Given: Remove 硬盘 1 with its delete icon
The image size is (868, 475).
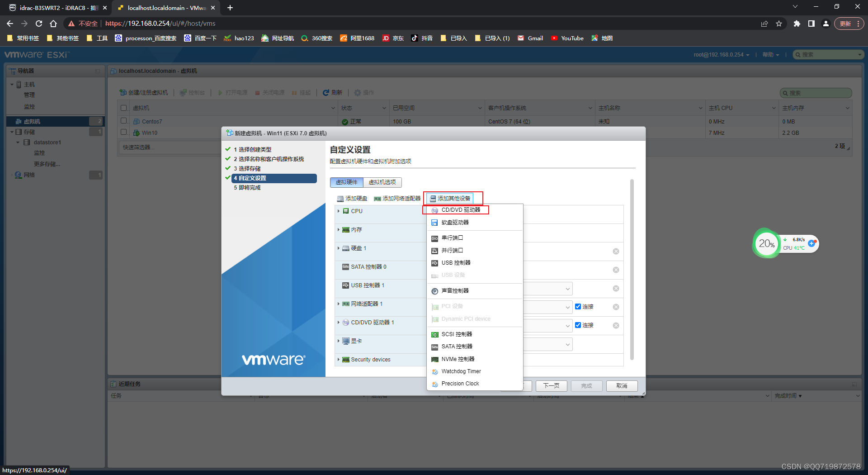Looking at the screenshot, I should [x=616, y=252].
